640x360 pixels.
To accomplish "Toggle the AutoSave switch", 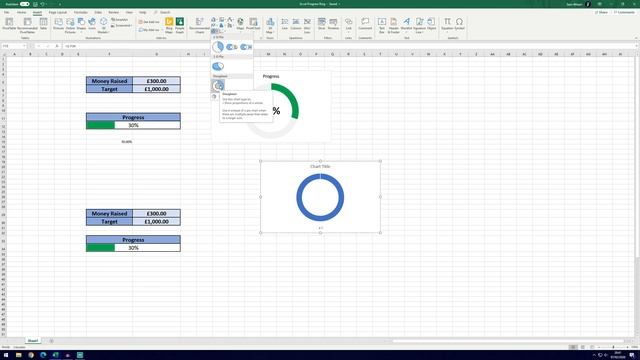I will pos(24,4).
